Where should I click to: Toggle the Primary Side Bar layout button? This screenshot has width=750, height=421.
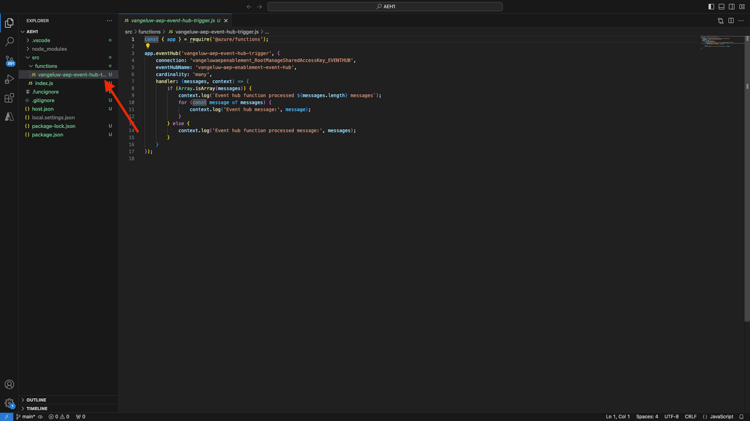pos(711,7)
